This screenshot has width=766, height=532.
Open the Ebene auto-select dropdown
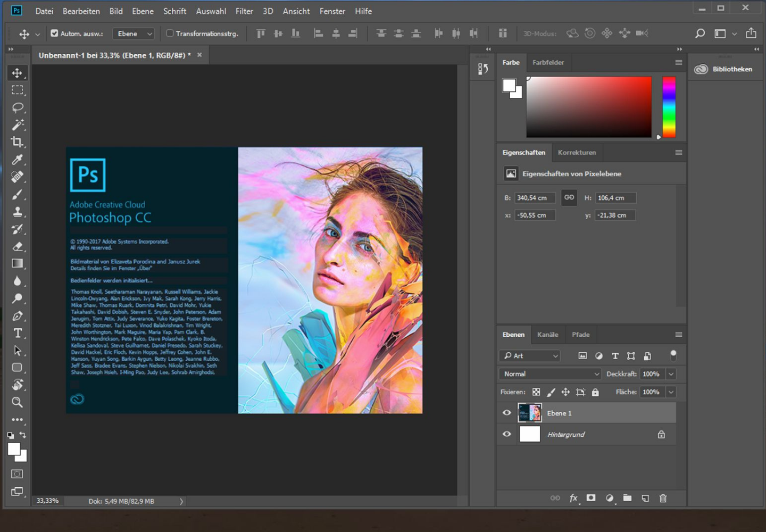(134, 34)
